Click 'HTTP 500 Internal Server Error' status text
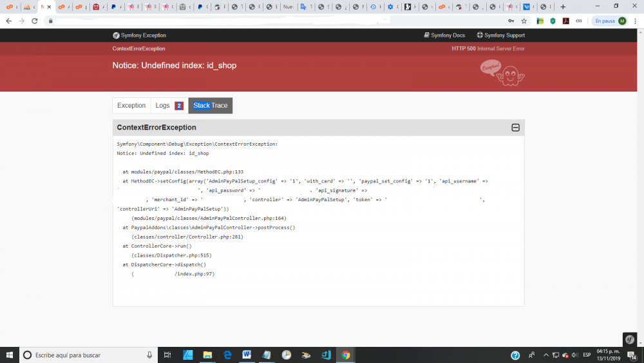644x363 pixels. tap(488, 48)
